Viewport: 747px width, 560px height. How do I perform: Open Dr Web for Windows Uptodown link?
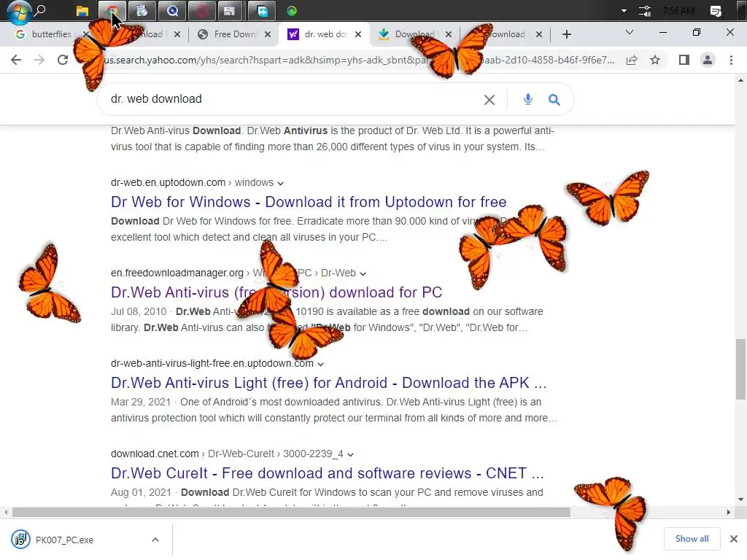point(309,202)
